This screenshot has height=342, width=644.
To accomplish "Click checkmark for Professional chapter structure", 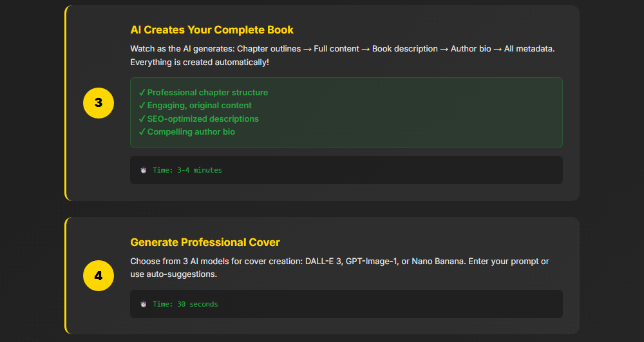I will click(142, 93).
